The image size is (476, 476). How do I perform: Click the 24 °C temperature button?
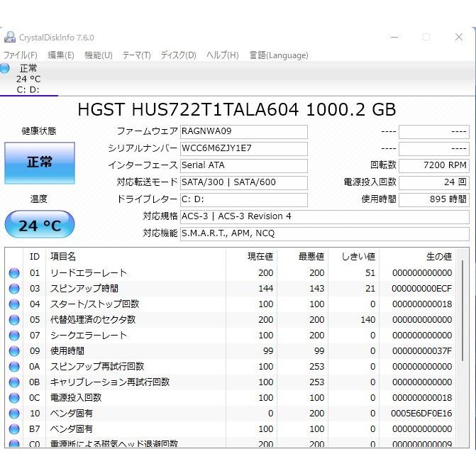click(x=40, y=224)
